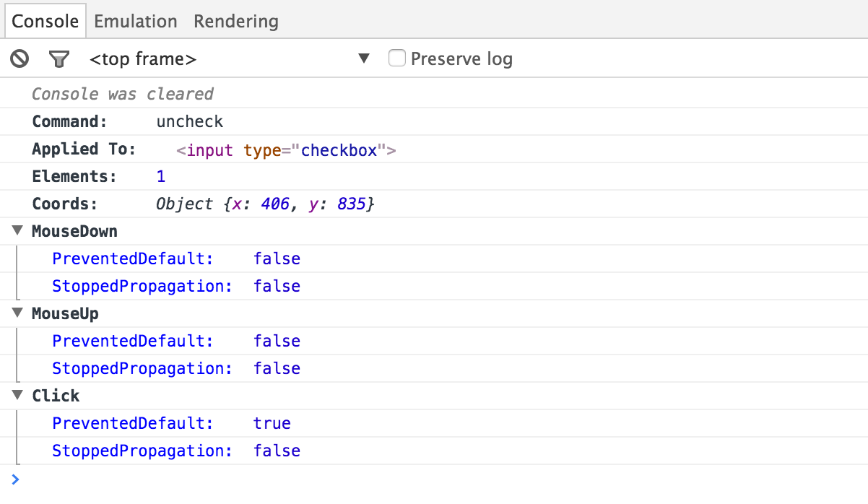Click the Coords Object entry
Image resolution: width=868 pixels, height=504 pixels.
(264, 203)
